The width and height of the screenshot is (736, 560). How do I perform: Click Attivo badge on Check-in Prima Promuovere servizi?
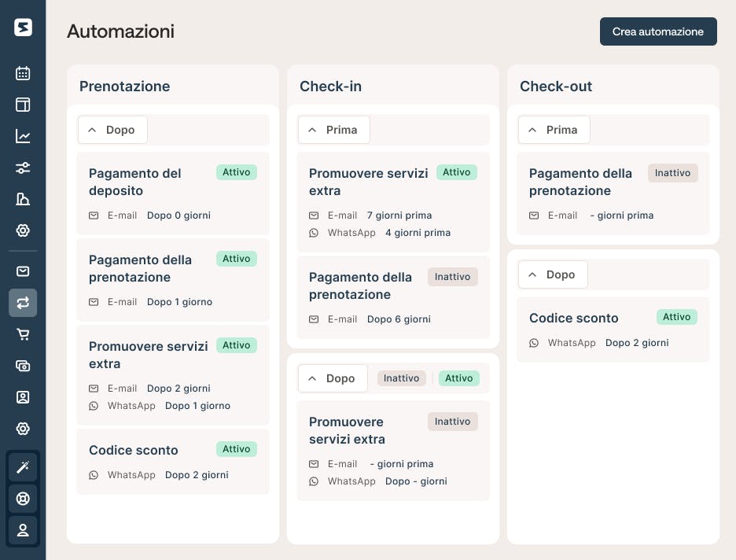pos(457,172)
